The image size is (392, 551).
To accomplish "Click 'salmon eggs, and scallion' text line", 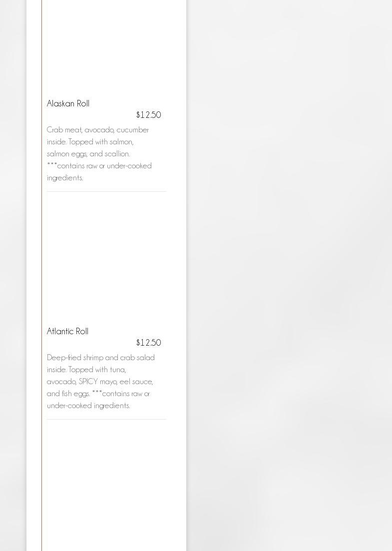I will (88, 154).
